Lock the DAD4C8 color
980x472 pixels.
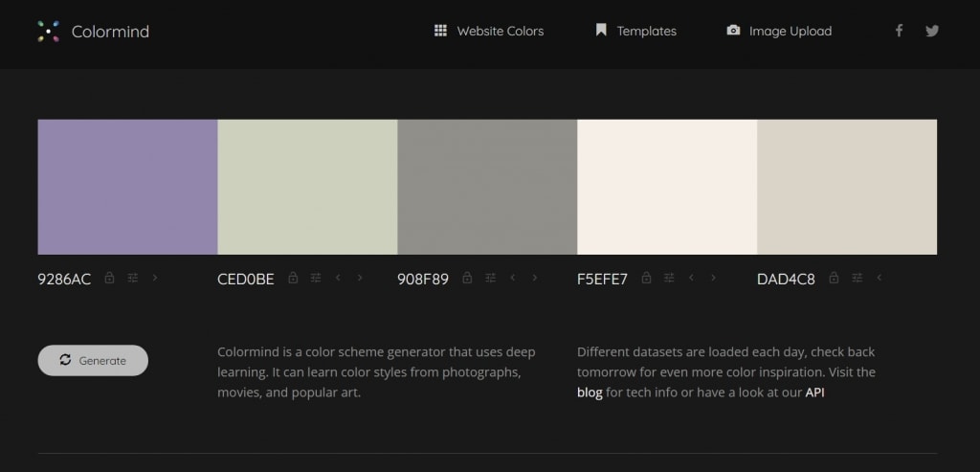point(834,278)
